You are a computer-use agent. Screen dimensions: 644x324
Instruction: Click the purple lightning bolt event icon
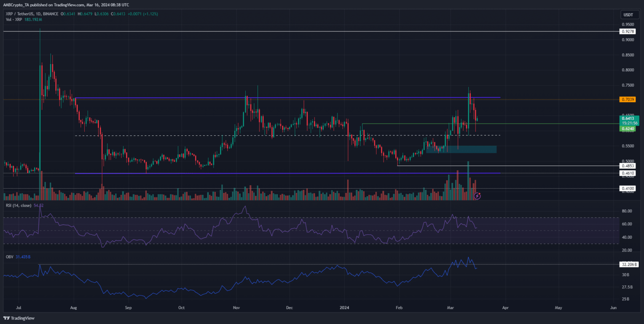[477, 196]
